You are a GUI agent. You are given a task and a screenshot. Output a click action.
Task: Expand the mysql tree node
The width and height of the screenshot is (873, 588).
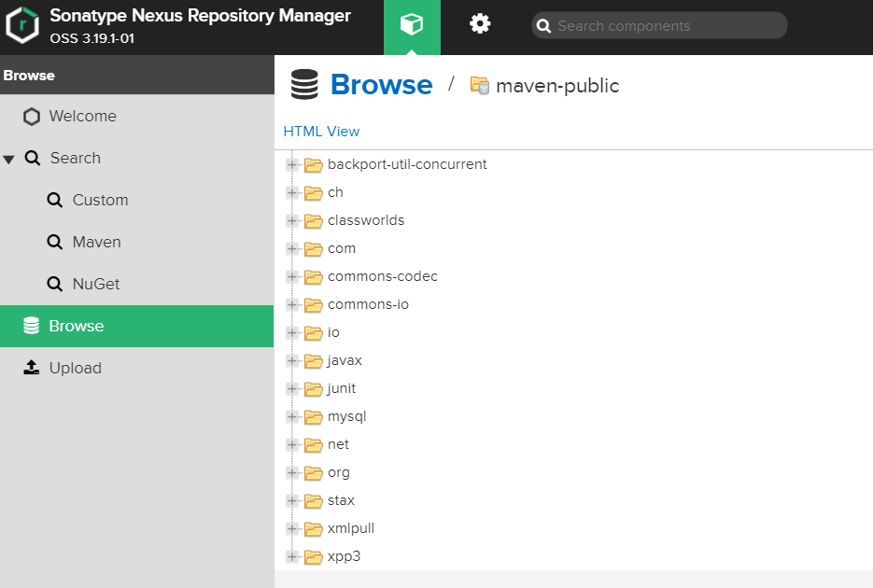tap(291, 416)
